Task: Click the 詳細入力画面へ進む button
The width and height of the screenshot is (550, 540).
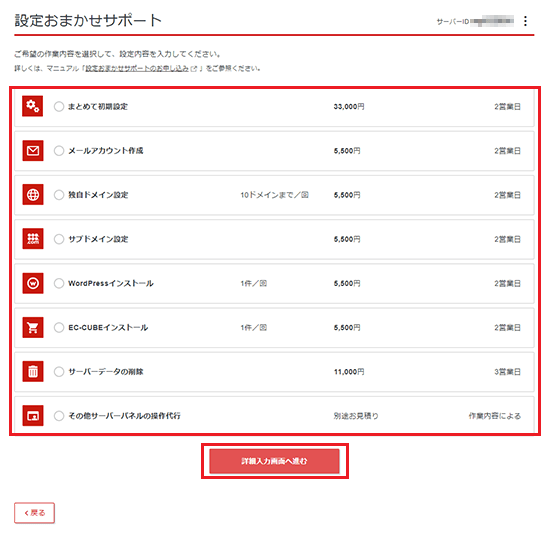Action: (274, 461)
